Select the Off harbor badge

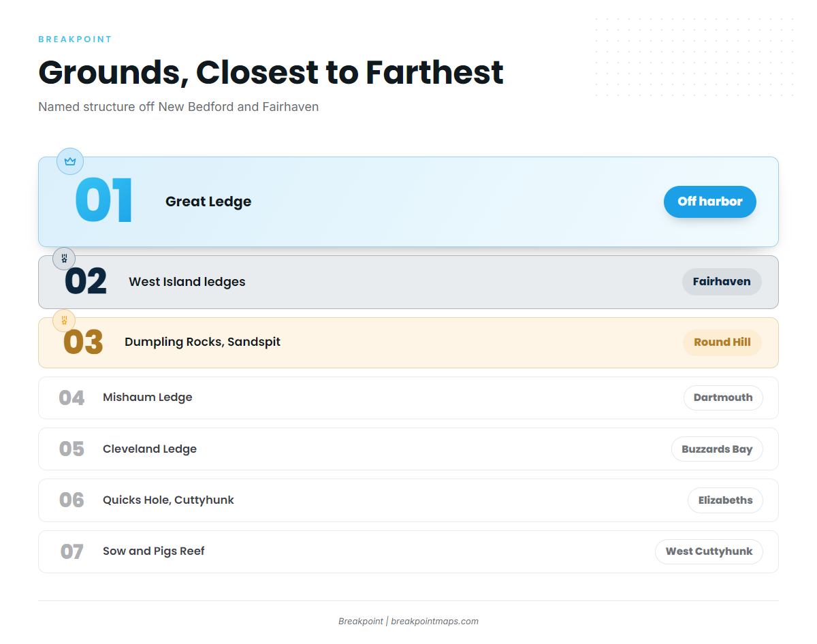(710, 202)
